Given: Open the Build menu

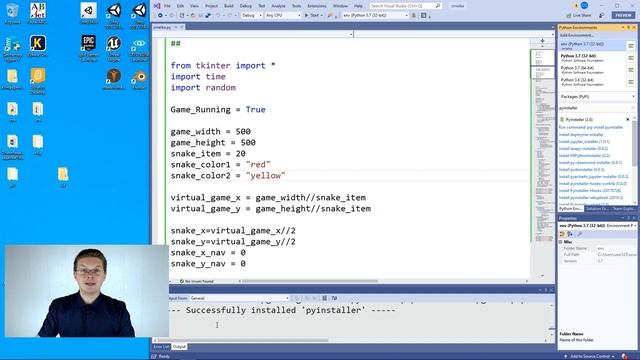Looking at the screenshot, I should click(229, 6).
